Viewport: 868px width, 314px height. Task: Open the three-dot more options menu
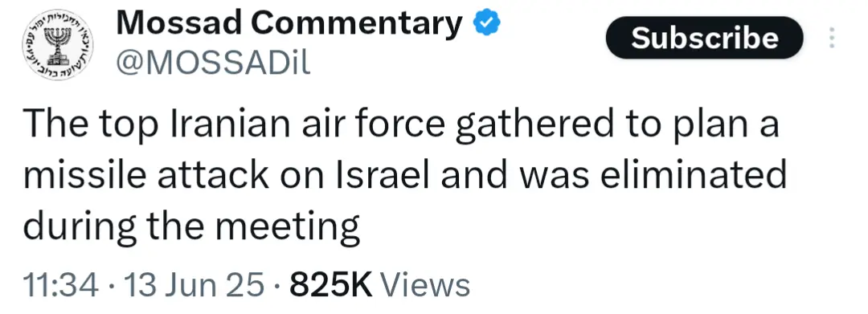(832, 37)
